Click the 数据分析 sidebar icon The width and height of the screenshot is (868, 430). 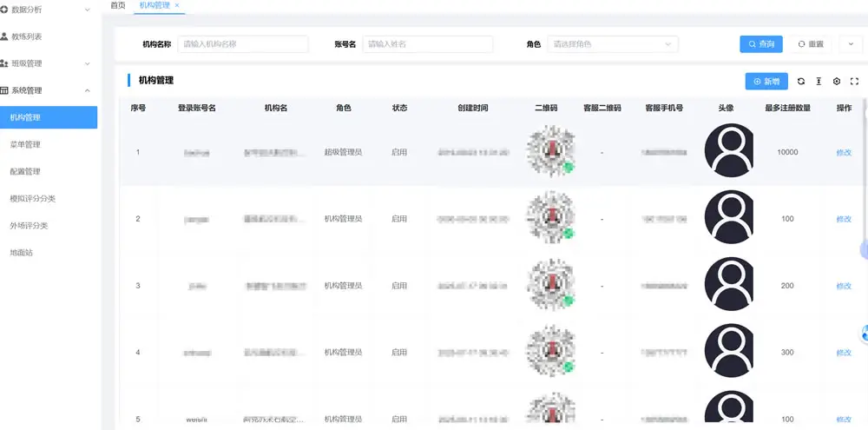tap(3, 10)
